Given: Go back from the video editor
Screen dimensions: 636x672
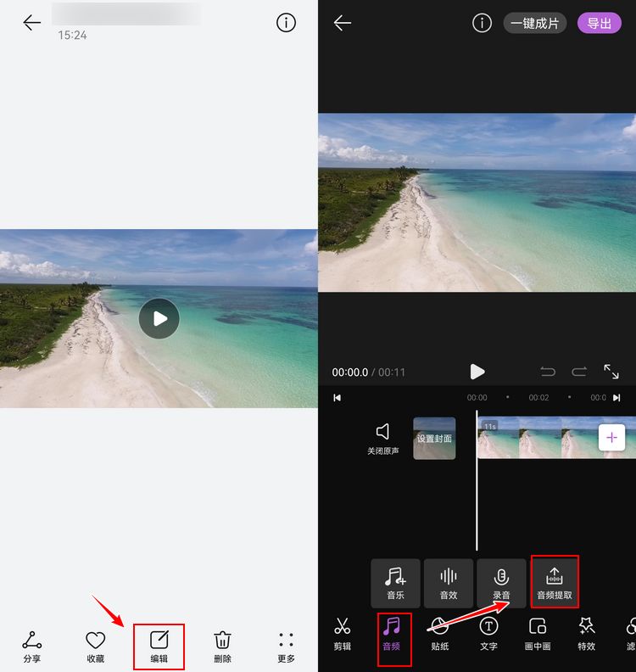Looking at the screenshot, I should 343,23.
